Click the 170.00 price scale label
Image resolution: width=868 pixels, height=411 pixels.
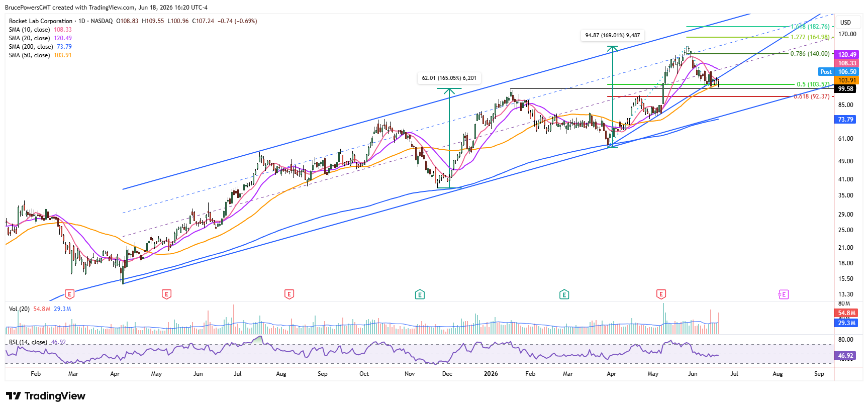[x=847, y=34]
